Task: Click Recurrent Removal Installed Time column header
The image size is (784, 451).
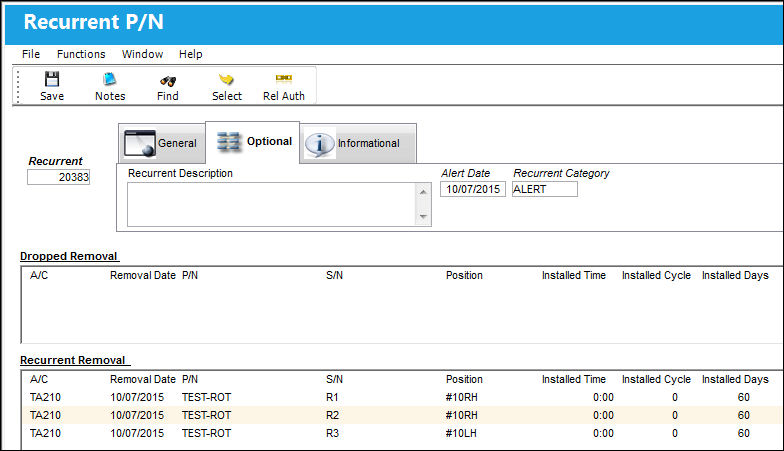Action: pos(574,380)
